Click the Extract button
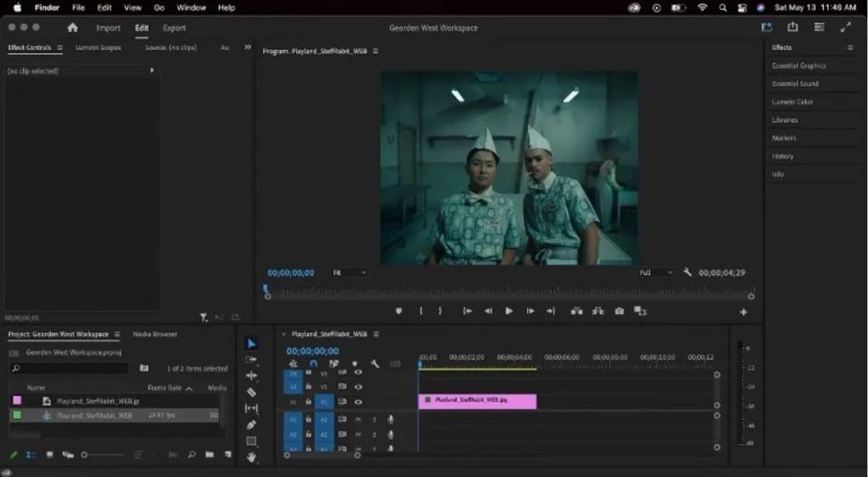 [x=598, y=311]
